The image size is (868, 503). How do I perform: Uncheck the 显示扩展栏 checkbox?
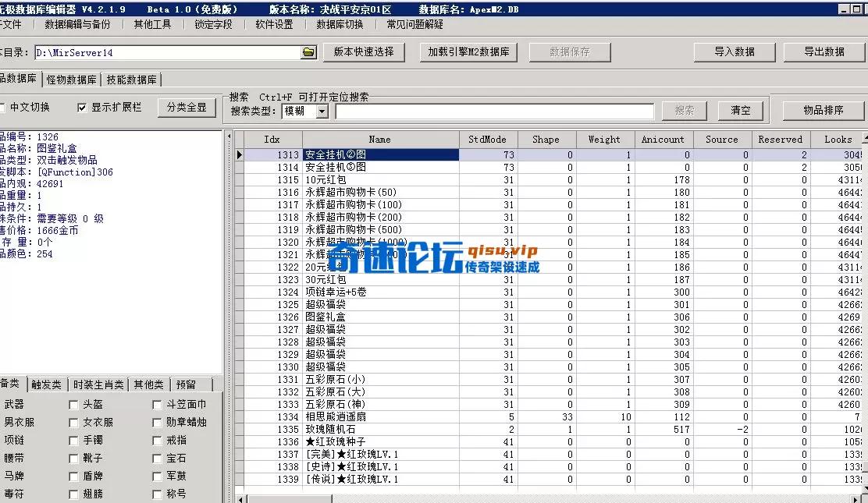click(82, 108)
